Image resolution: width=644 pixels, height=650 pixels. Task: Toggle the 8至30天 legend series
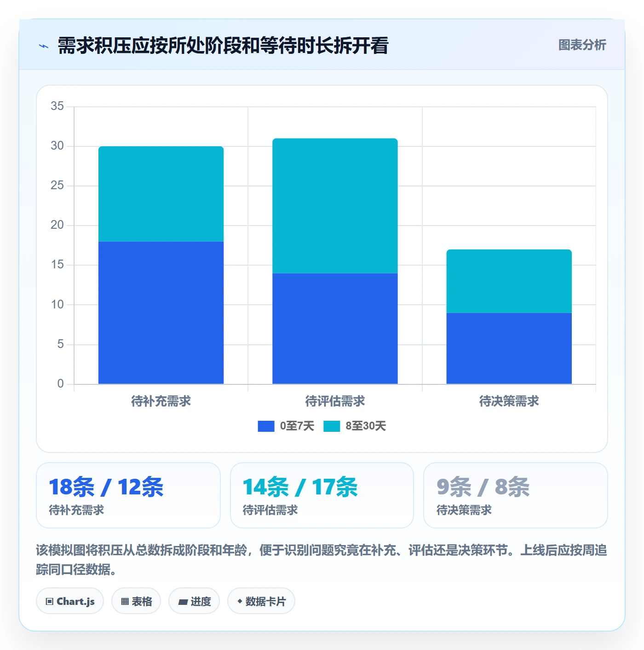click(355, 426)
